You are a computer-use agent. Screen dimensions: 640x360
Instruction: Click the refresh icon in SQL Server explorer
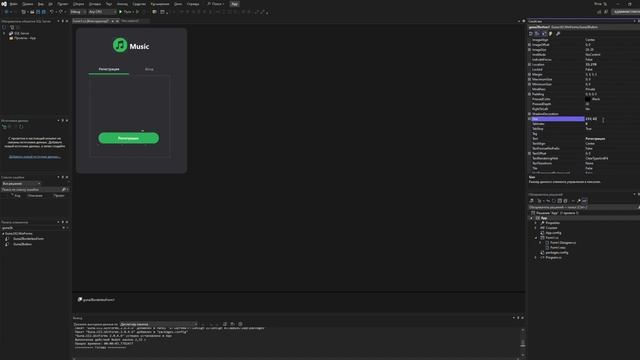[x=4, y=27]
